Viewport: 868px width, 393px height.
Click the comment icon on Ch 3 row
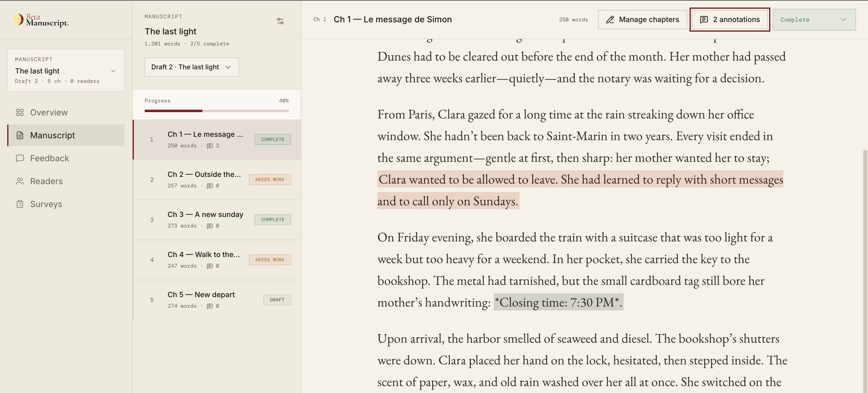pyautogui.click(x=209, y=226)
